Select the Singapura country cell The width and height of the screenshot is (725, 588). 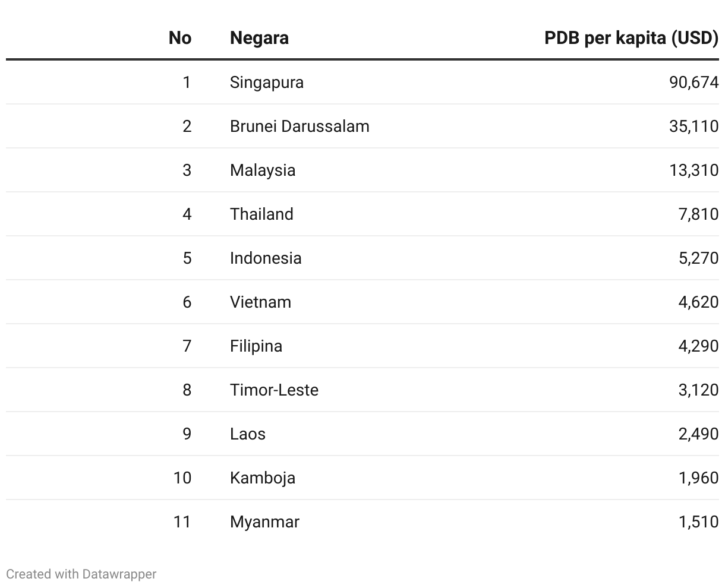click(x=267, y=82)
